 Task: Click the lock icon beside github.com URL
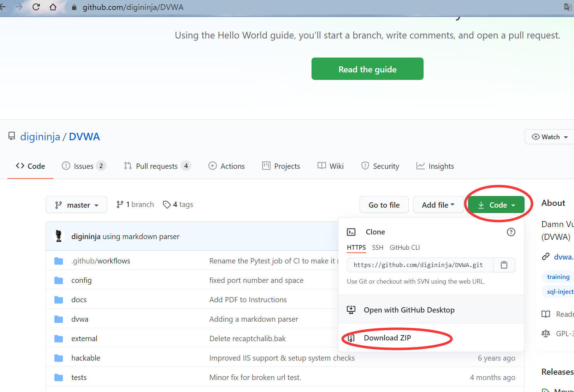pos(74,7)
